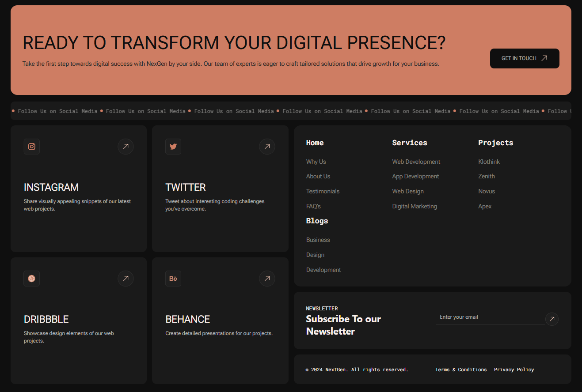This screenshot has width=582, height=392.
Task: Open the Privacy Policy link
Action: click(514, 369)
